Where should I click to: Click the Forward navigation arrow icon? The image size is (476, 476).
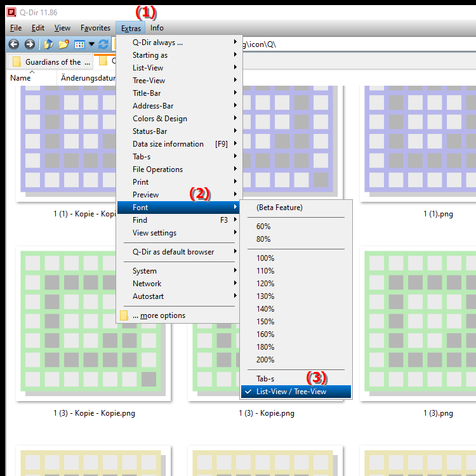tap(29, 44)
